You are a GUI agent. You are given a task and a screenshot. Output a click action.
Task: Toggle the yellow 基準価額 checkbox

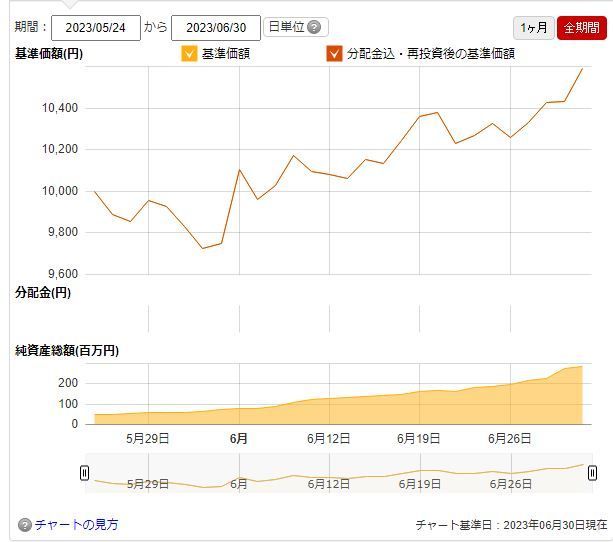click(x=189, y=54)
